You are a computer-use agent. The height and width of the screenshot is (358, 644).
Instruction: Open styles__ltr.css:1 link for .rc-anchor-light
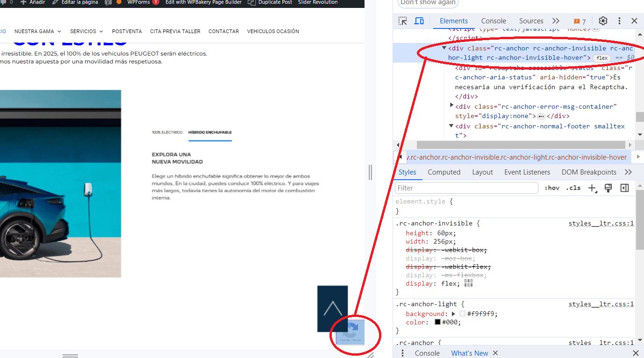[x=601, y=304]
